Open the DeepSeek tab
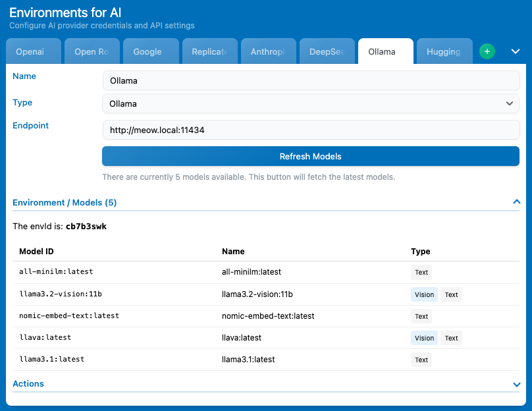 (x=327, y=52)
